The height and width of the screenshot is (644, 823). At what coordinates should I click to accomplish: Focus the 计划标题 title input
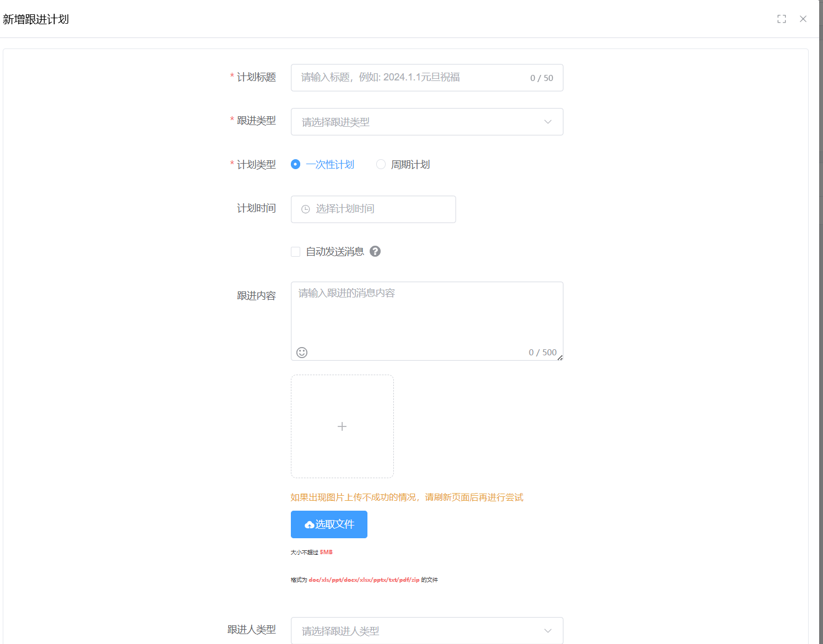[x=408, y=78]
